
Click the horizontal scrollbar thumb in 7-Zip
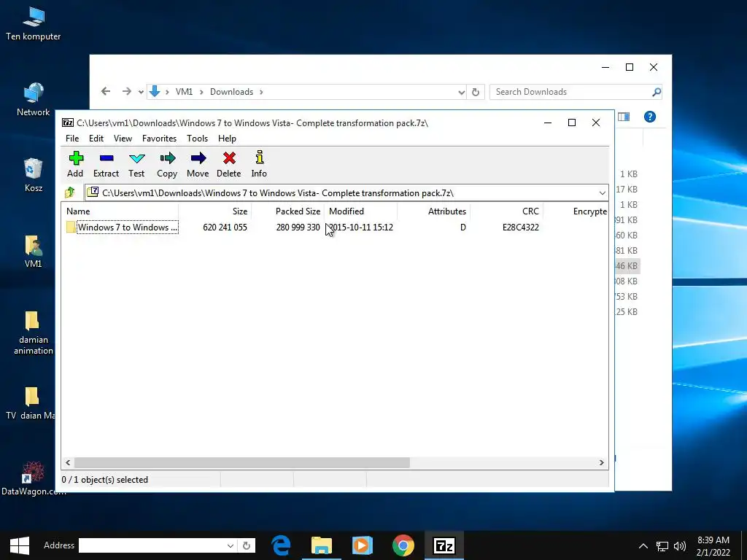click(x=241, y=462)
